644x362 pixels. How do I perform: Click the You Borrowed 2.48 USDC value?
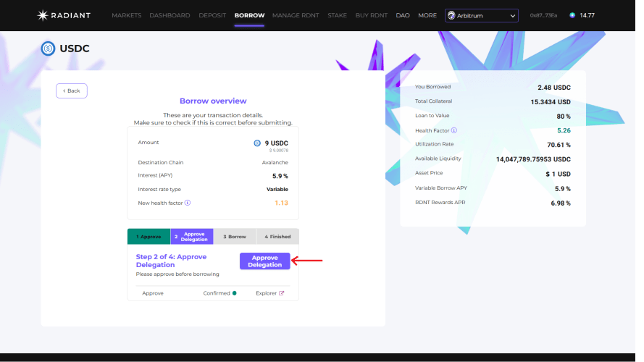pyautogui.click(x=554, y=88)
